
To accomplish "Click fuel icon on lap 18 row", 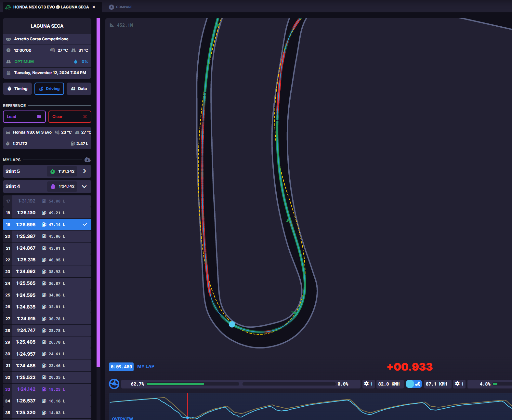I will coord(44,213).
